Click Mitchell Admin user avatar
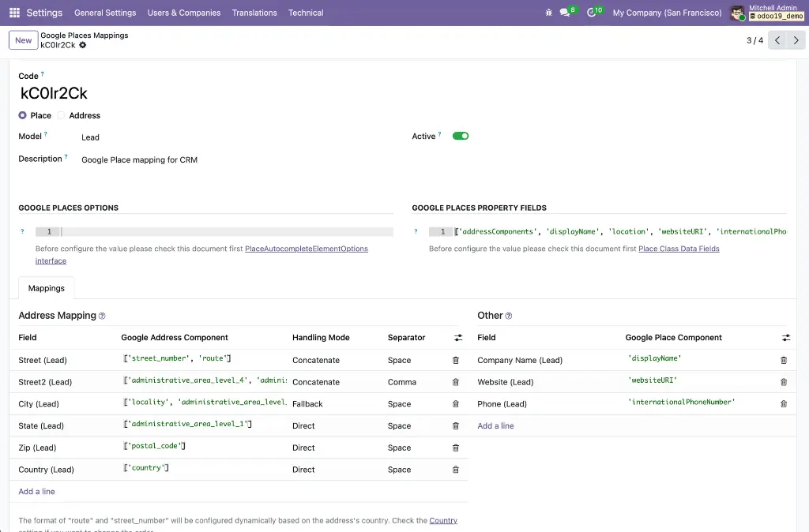 point(738,13)
